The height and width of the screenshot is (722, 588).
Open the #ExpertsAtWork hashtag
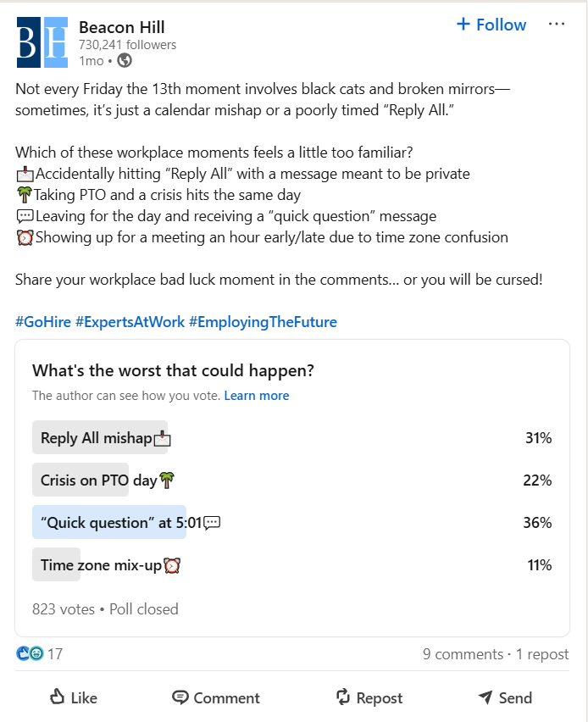[x=130, y=322]
